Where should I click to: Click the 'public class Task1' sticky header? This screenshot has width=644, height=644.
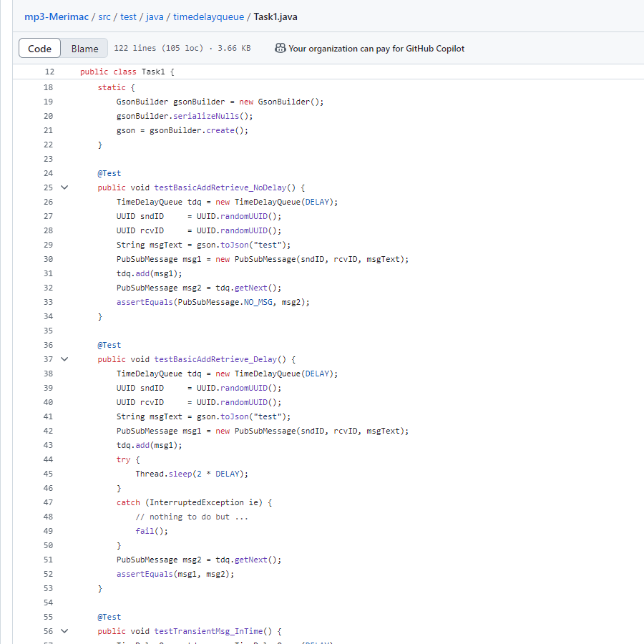point(127,72)
